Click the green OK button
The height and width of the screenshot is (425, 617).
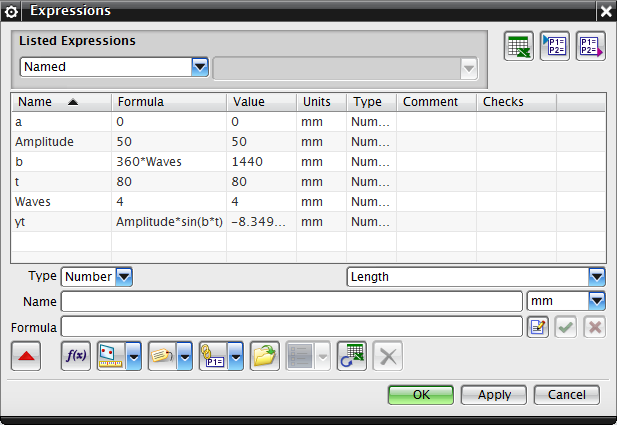click(421, 395)
